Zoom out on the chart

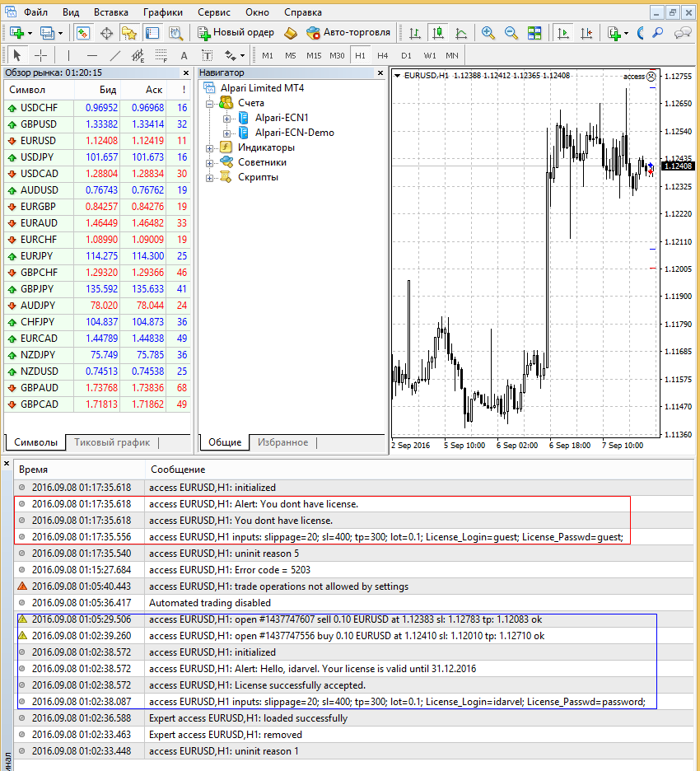[511, 33]
